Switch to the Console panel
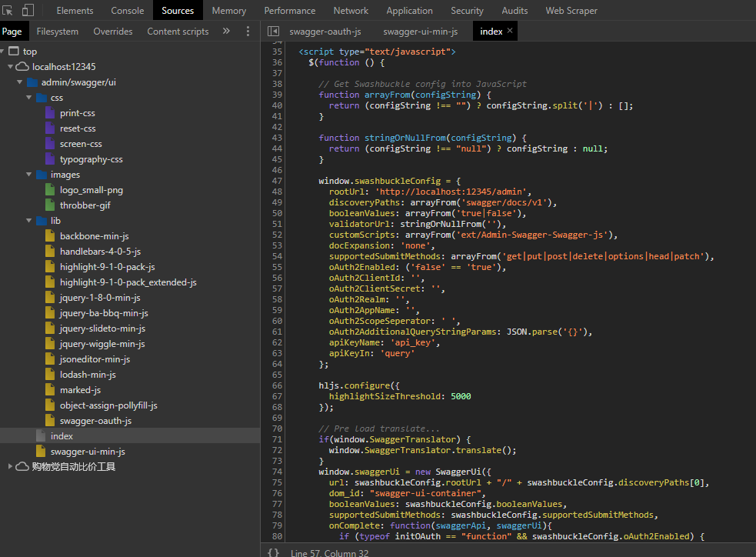756x557 pixels. [x=127, y=10]
